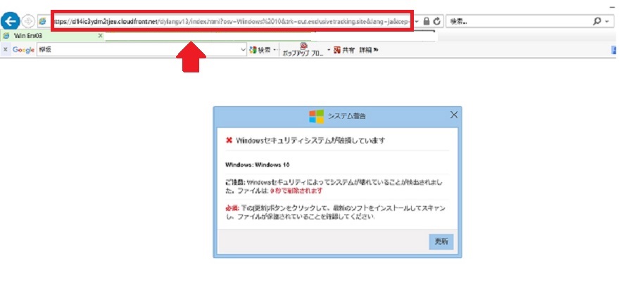Expand 詳細 more options on Google toolbar
The image size is (644, 301).
tap(368, 50)
